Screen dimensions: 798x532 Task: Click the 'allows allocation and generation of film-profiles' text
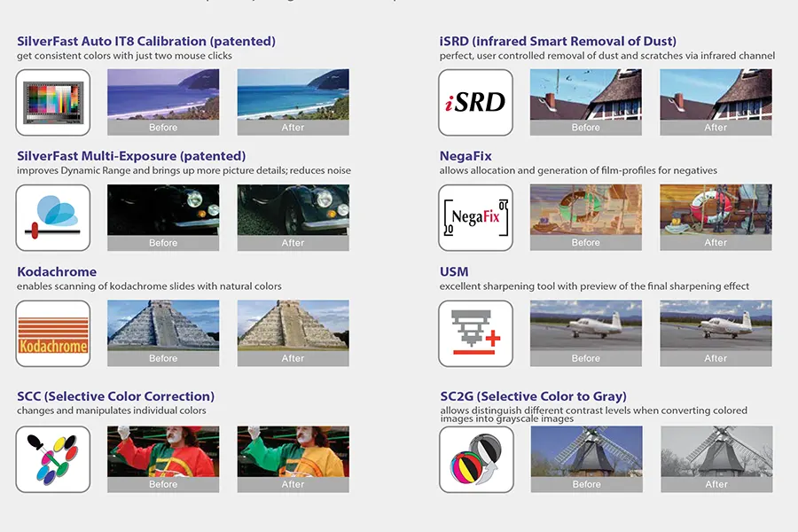pos(578,170)
